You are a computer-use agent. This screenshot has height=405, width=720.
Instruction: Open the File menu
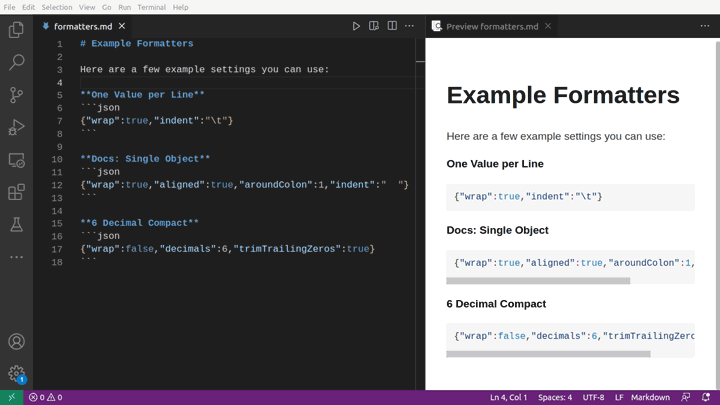9,7
